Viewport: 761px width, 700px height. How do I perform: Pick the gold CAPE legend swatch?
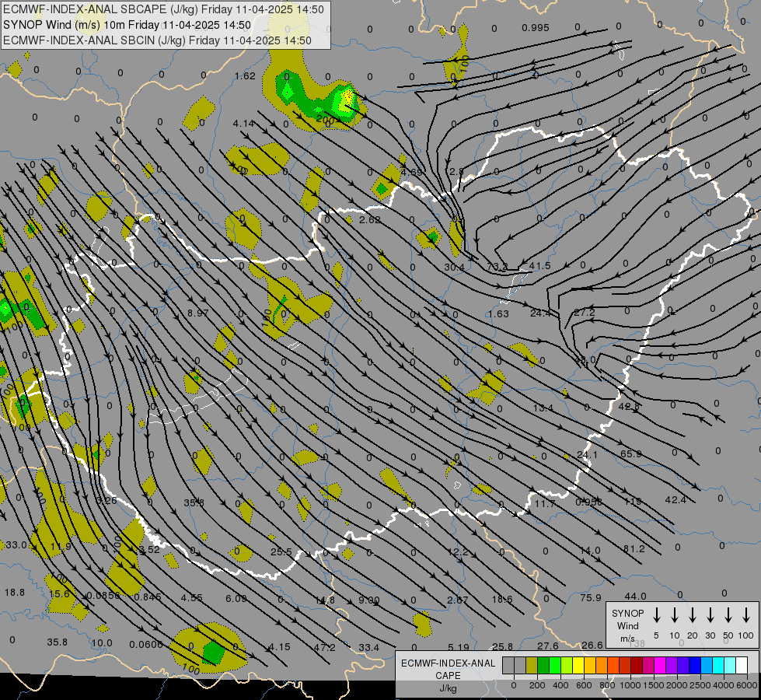click(x=590, y=665)
